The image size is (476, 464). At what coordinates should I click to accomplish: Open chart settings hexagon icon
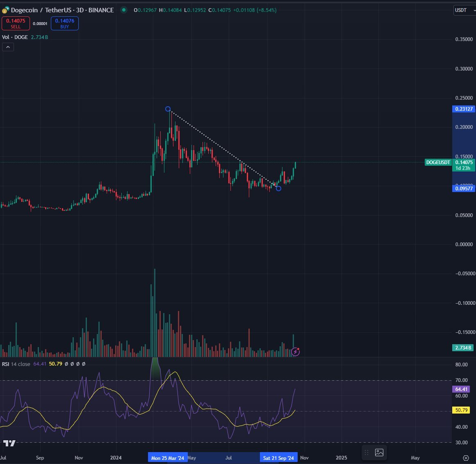(466, 458)
